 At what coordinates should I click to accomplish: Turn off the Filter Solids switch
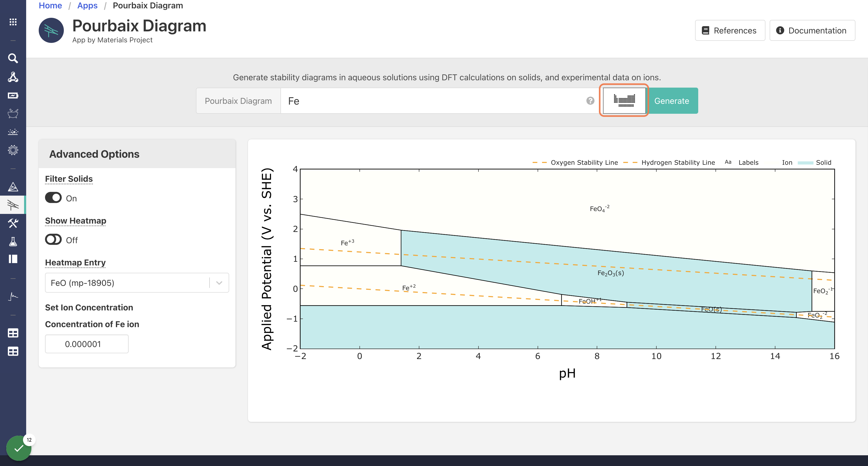coord(53,198)
